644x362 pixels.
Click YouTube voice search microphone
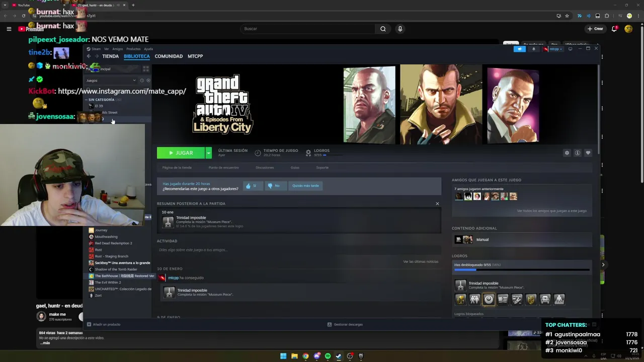[x=400, y=29]
